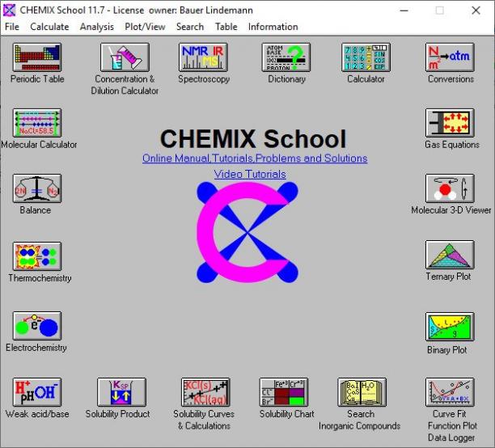Open the Ternary Plot icon
Image resolution: width=495 pixels, height=448 pixels.
point(450,255)
